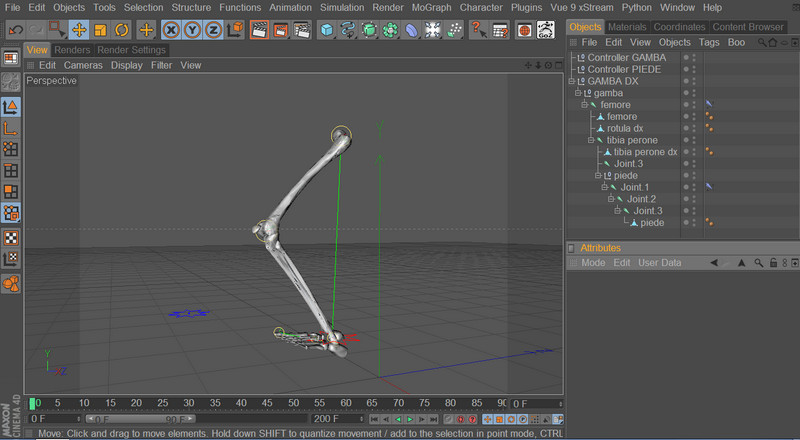Click the GoZ plugin icon

[545, 30]
